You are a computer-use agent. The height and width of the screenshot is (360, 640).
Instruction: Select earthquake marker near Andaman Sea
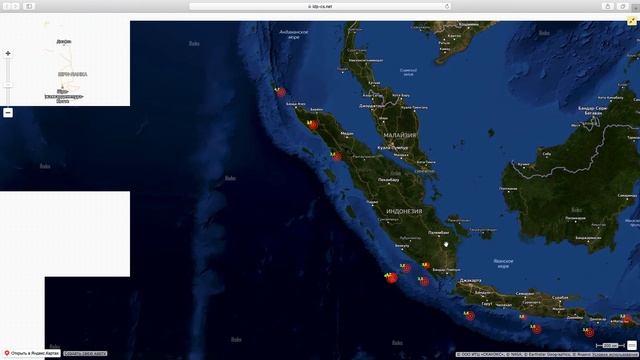(281, 92)
